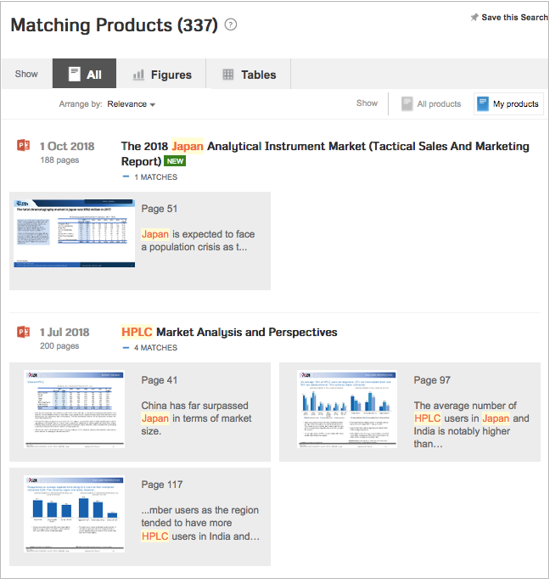Toggle to All products view
The height and width of the screenshot is (581, 550).
[431, 104]
